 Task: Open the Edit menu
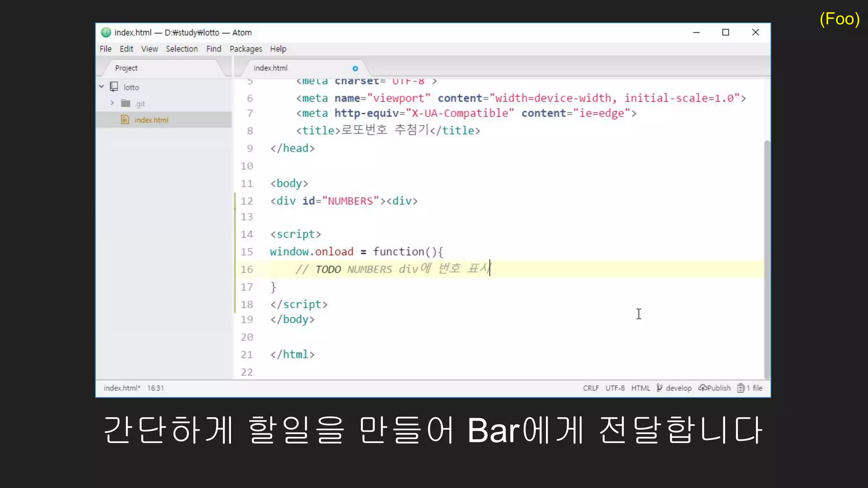pos(126,49)
